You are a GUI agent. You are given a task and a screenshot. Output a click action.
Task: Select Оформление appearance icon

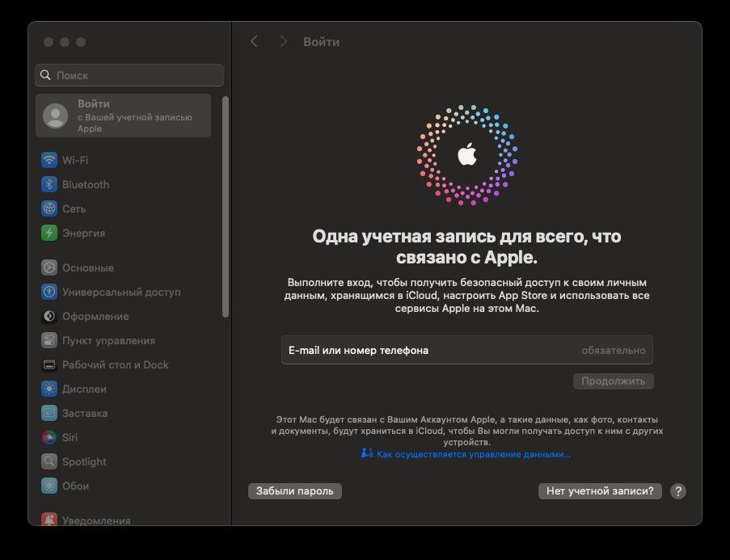[x=49, y=316]
